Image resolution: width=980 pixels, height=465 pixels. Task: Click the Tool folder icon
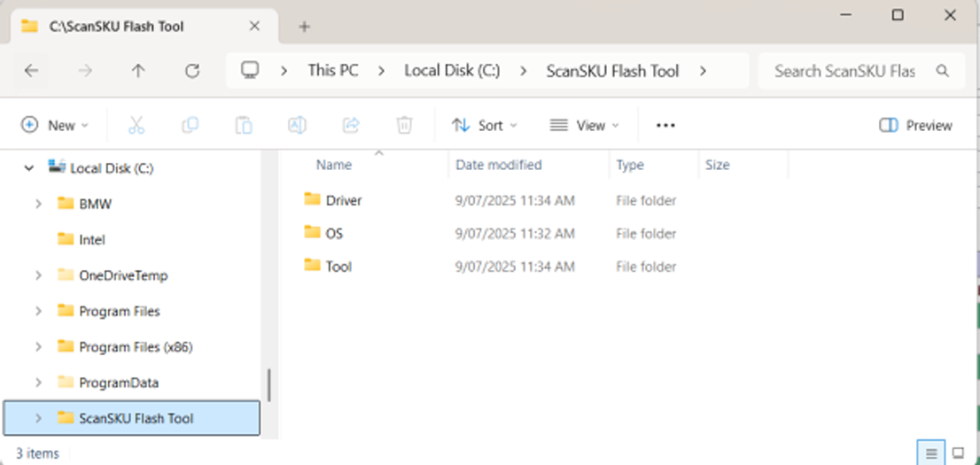pyautogui.click(x=313, y=266)
